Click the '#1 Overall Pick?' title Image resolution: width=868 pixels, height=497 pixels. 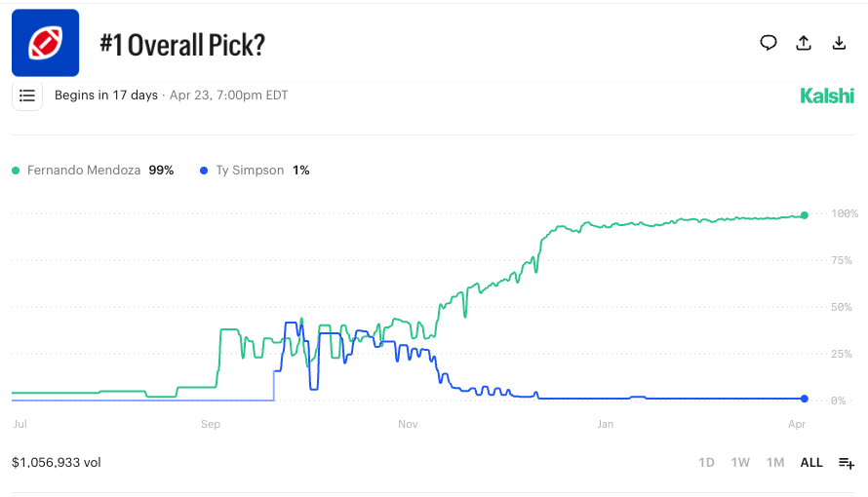click(182, 45)
